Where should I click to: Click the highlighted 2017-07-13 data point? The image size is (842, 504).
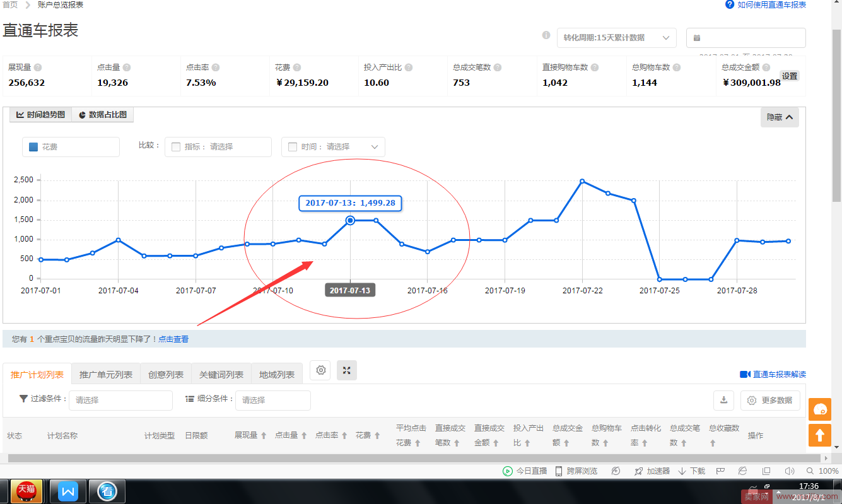350,220
